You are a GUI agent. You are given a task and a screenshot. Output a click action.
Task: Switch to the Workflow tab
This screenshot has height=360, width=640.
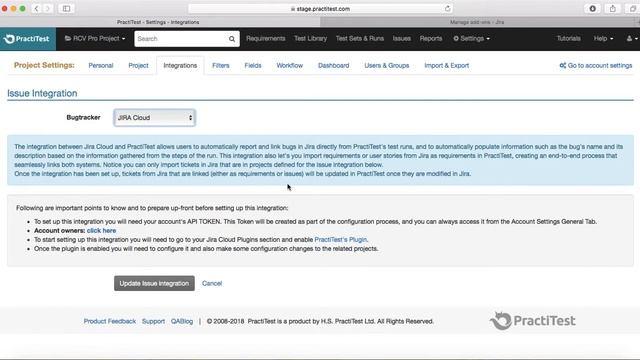click(x=290, y=66)
